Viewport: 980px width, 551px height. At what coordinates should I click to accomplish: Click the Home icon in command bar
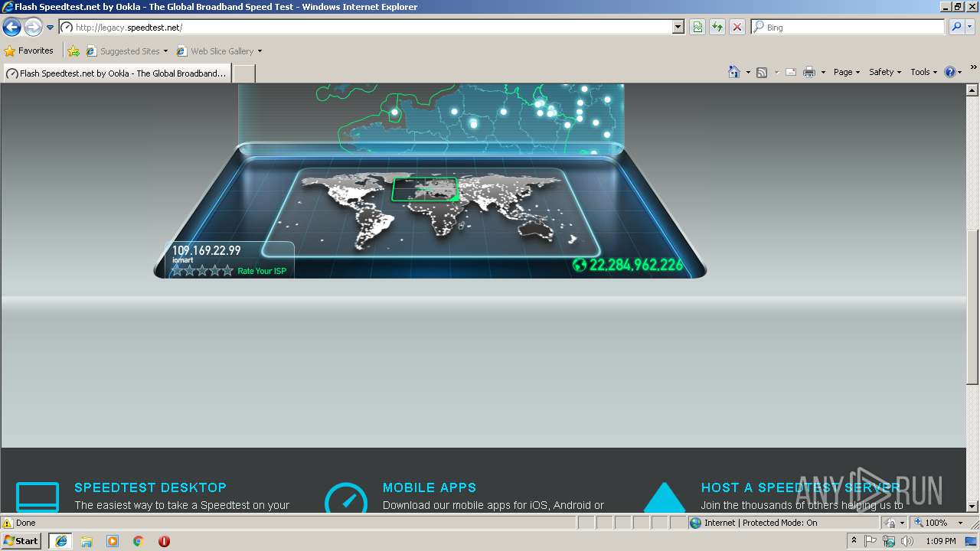pyautogui.click(x=734, y=72)
